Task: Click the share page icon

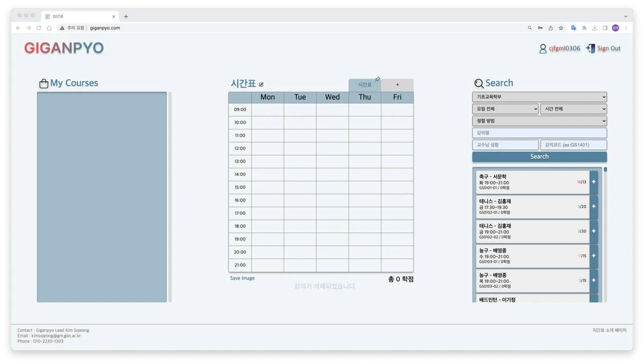Action: click(551, 28)
